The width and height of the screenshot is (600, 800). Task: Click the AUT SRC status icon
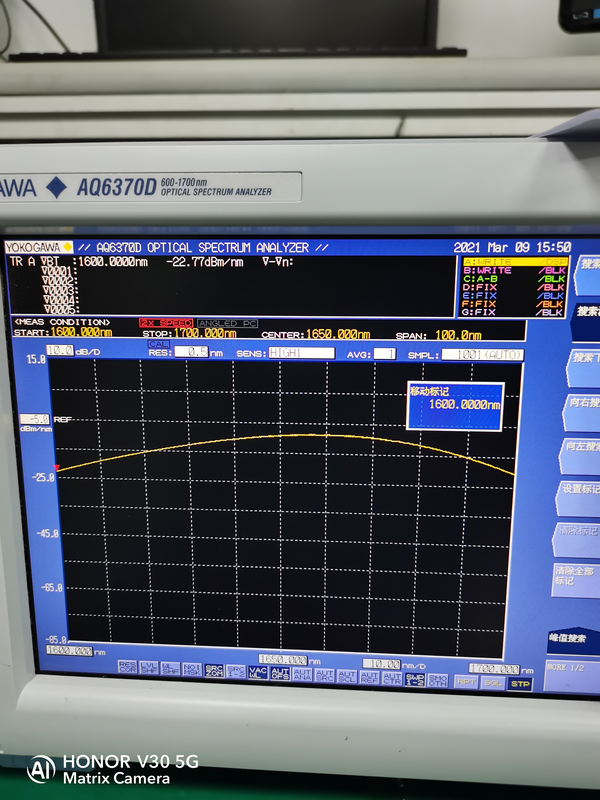click(x=324, y=675)
